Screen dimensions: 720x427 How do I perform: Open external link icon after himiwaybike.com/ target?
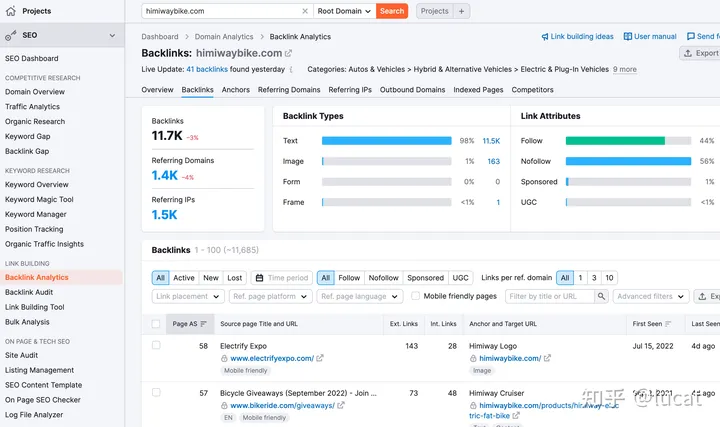[547, 358]
